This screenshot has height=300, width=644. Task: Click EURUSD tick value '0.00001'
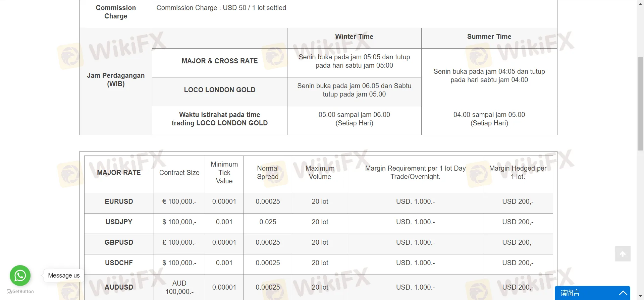click(x=224, y=201)
